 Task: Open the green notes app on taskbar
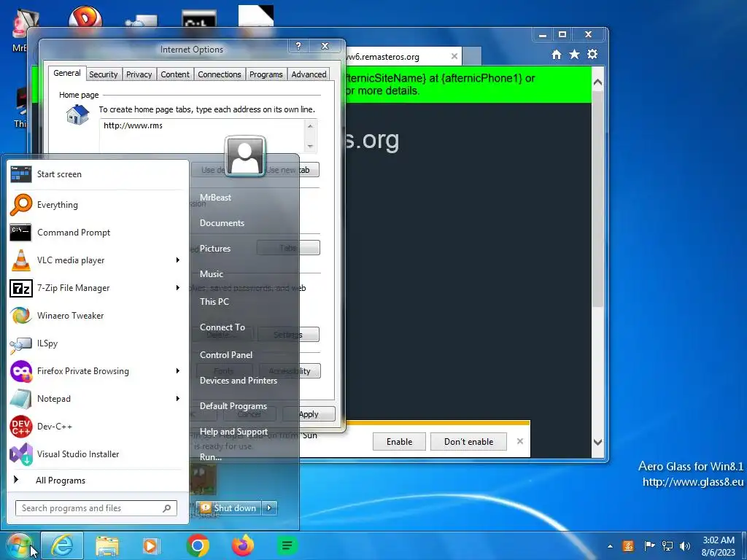pyautogui.click(x=287, y=545)
